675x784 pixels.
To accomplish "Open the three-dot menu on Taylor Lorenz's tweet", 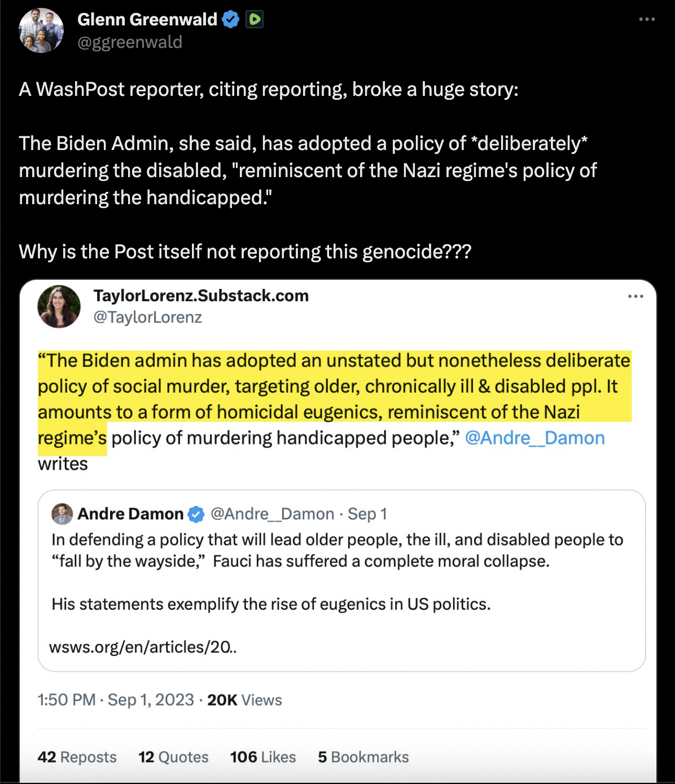I will click(635, 297).
